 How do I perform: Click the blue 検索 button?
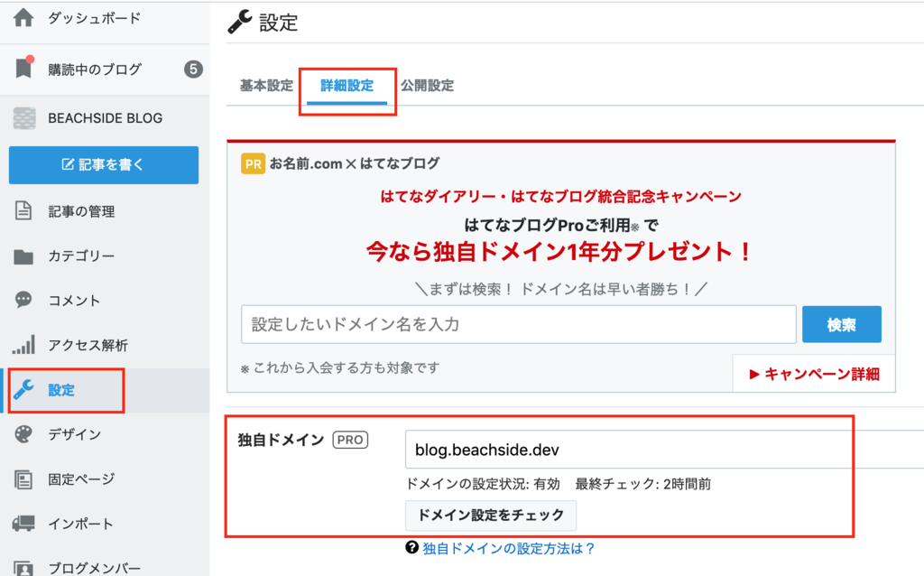842,324
